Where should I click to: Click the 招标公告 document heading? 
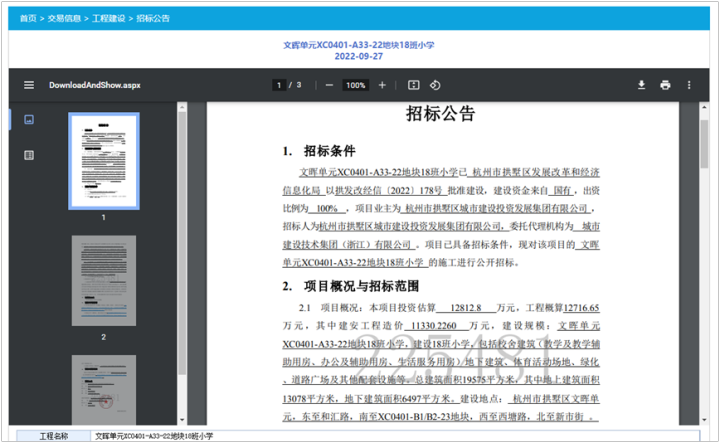tap(440, 113)
